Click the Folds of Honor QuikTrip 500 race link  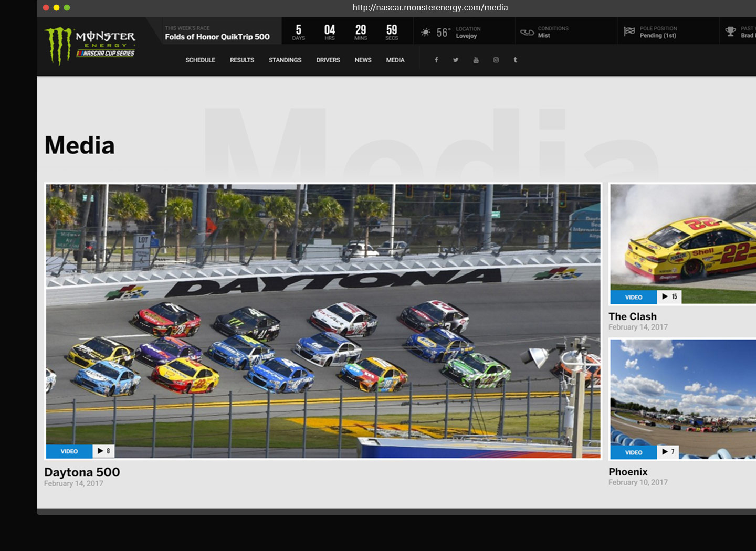217,37
